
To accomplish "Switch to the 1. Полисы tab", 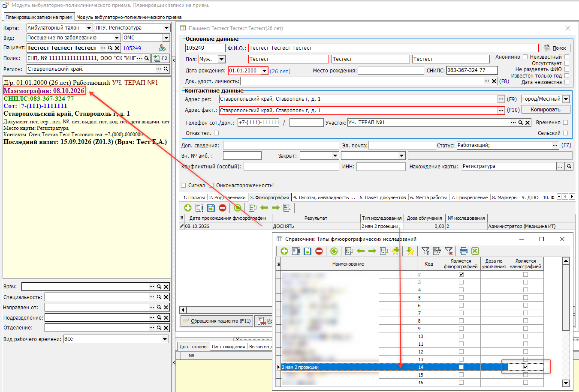I will [194, 197].
